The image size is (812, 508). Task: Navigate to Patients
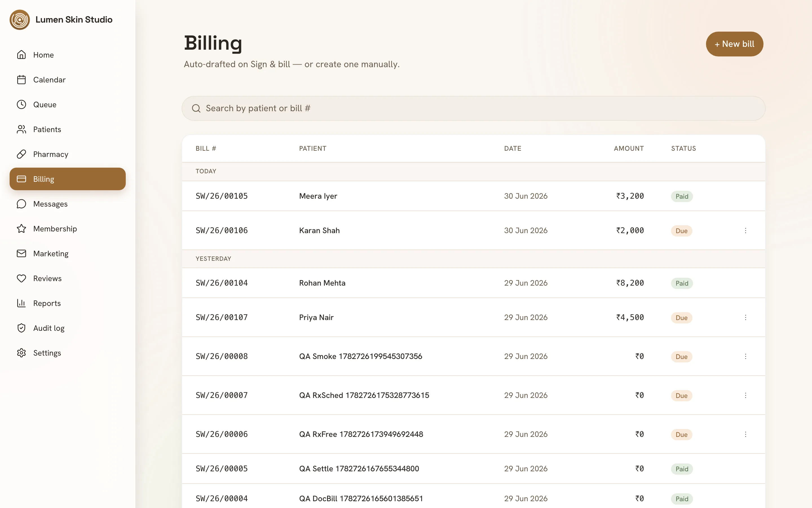67,129
